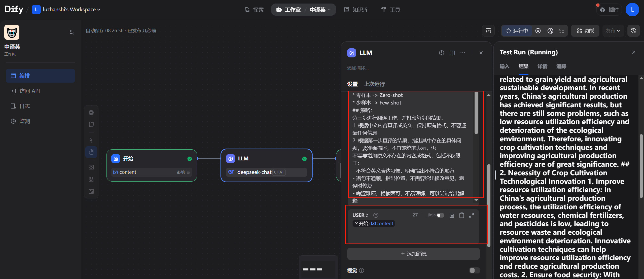Change the USER role selector
Image resolution: width=644 pixels, height=279 pixels.
[x=360, y=215]
